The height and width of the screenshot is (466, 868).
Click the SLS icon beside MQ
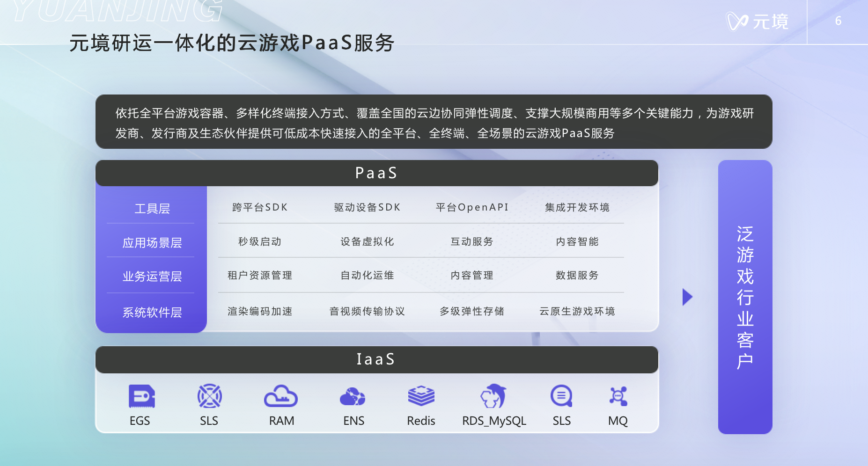pyautogui.click(x=561, y=396)
